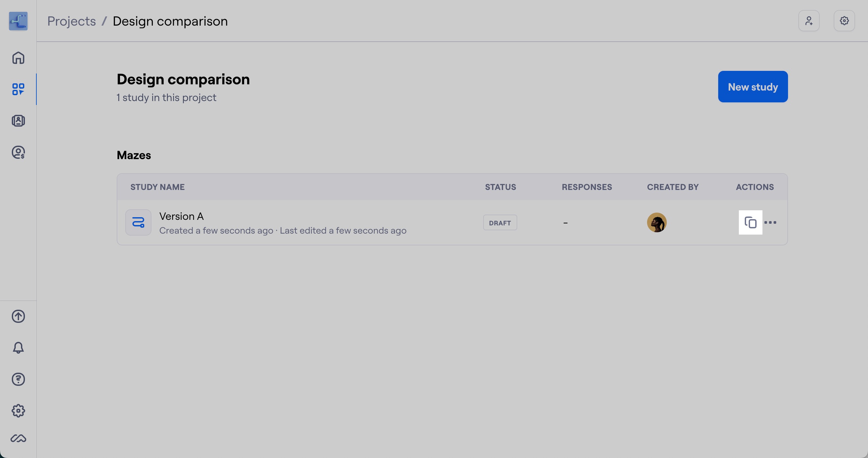
Task: Duplicate the Version A study
Action: 750,222
